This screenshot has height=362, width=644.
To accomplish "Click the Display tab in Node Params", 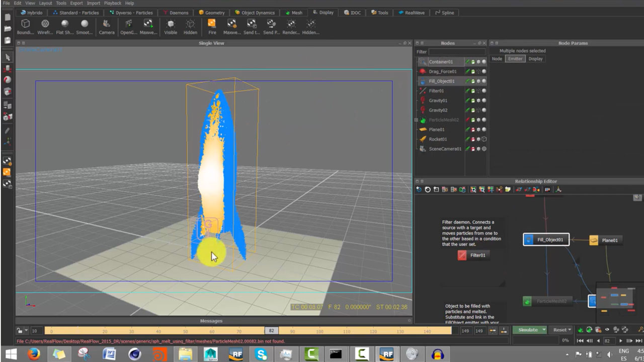I will point(535,59).
